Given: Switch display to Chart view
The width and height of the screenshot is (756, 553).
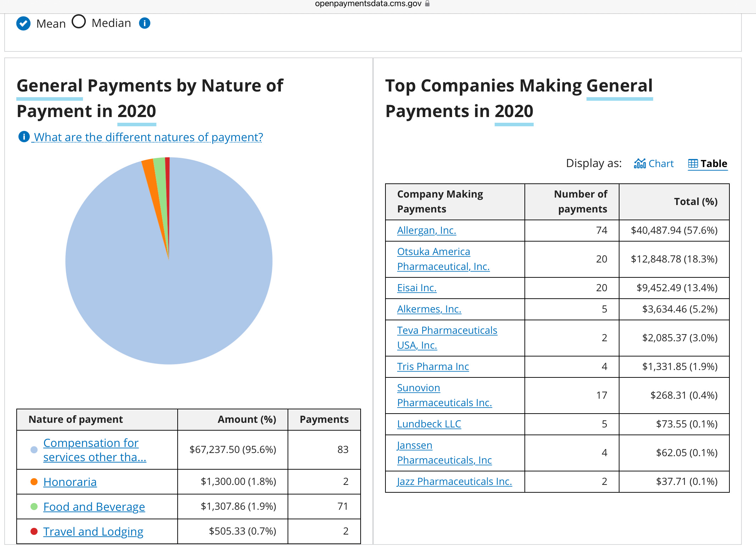Looking at the screenshot, I should (661, 164).
